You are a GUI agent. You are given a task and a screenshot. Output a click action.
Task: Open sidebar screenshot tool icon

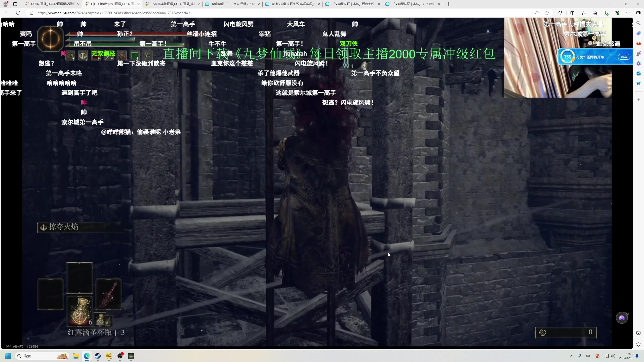coord(638,333)
